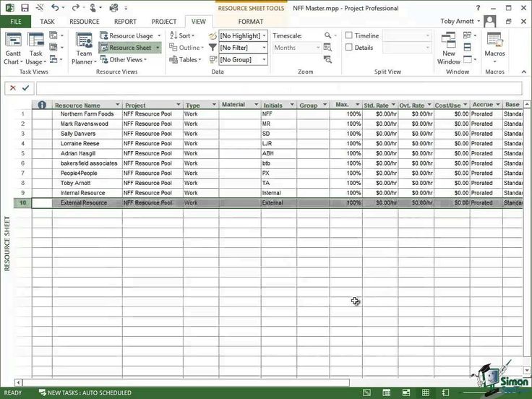Image resolution: width=532 pixels, height=399 pixels.
Task: Open the Macros button
Action: coord(494,48)
